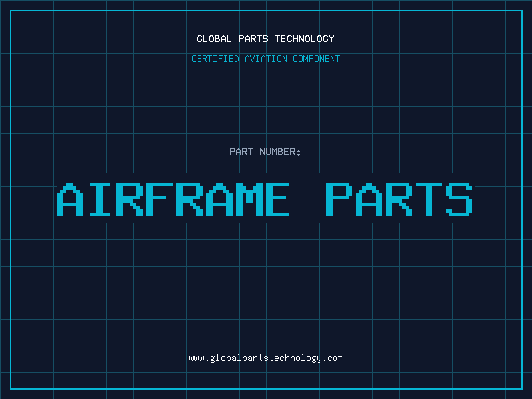Open the www.globalpartstechnology.com website link
Screen dimensions: 532x399
265,358
